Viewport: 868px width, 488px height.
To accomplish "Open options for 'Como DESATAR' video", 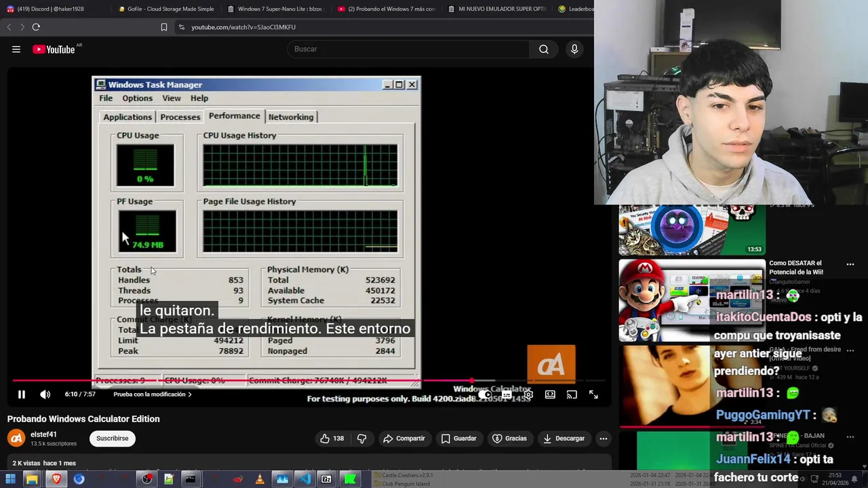I will tap(850, 264).
